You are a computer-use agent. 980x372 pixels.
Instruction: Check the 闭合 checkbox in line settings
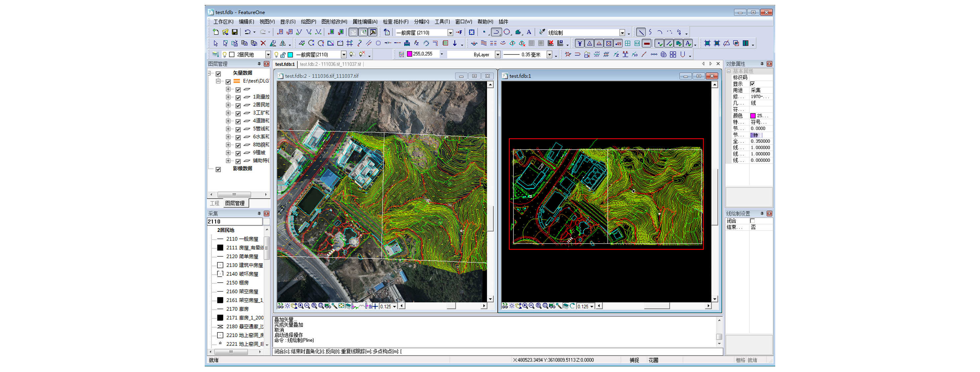tap(752, 221)
